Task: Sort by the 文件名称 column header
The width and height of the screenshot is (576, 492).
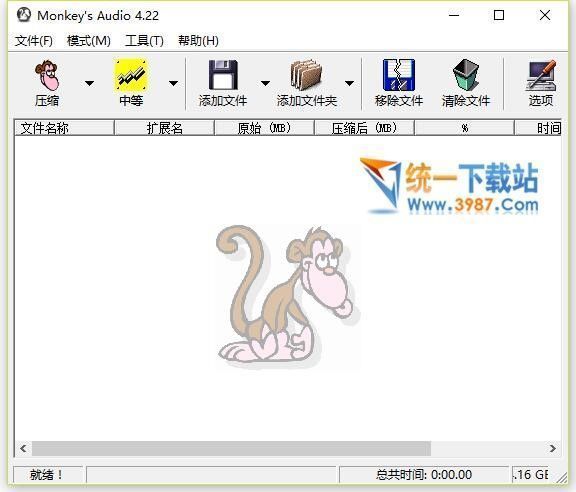Action: [64, 128]
